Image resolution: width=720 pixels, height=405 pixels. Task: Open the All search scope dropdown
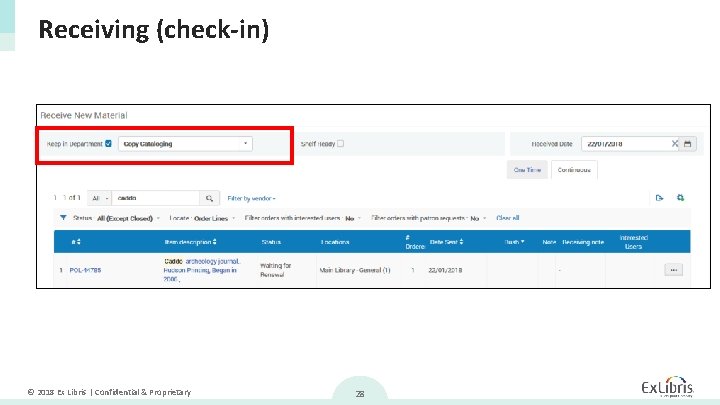(99, 198)
